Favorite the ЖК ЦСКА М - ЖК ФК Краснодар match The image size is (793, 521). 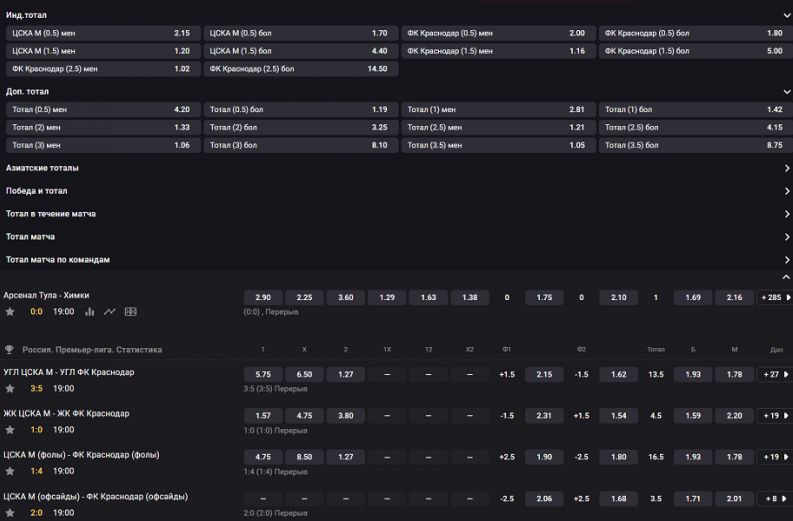tap(10, 429)
